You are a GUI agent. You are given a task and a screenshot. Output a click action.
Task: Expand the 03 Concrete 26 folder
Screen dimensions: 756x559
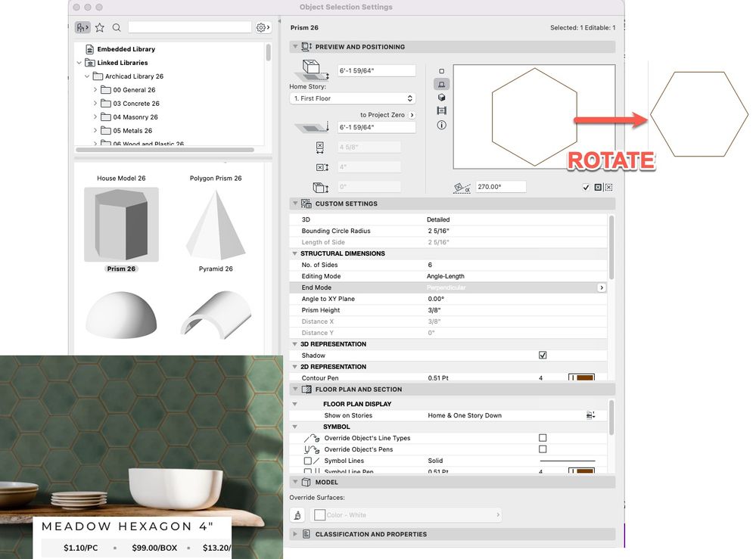[95, 104]
